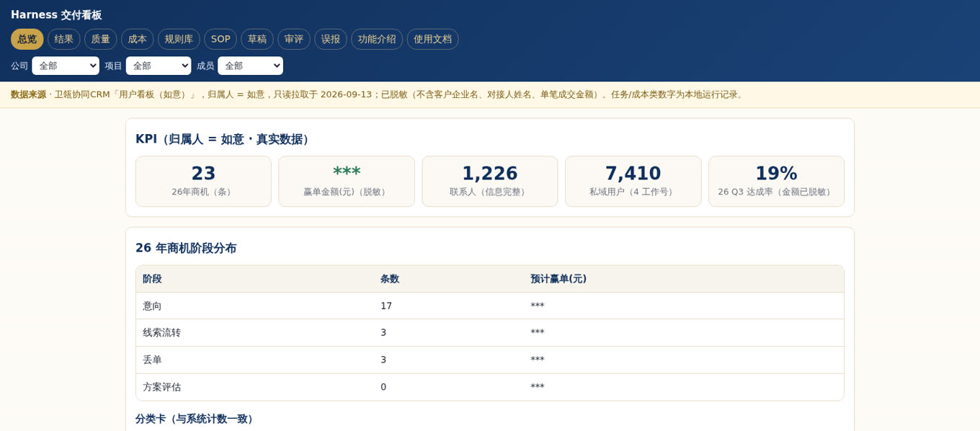
Task: Select the 成本 tab
Action: (138, 39)
